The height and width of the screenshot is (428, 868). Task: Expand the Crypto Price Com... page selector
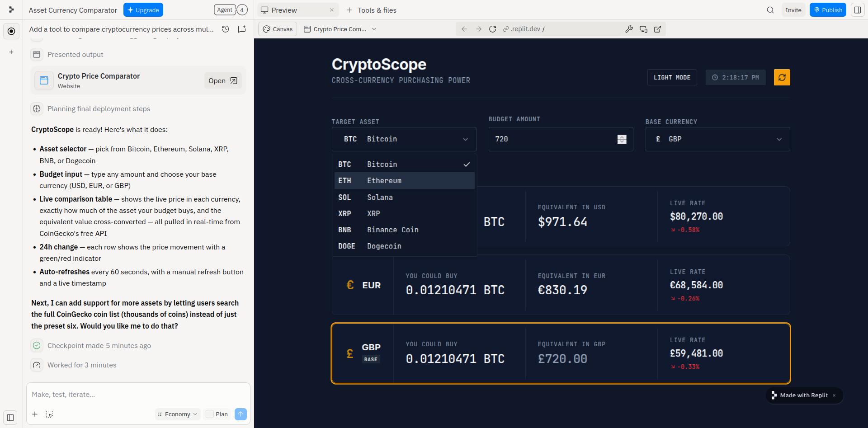pyautogui.click(x=340, y=29)
